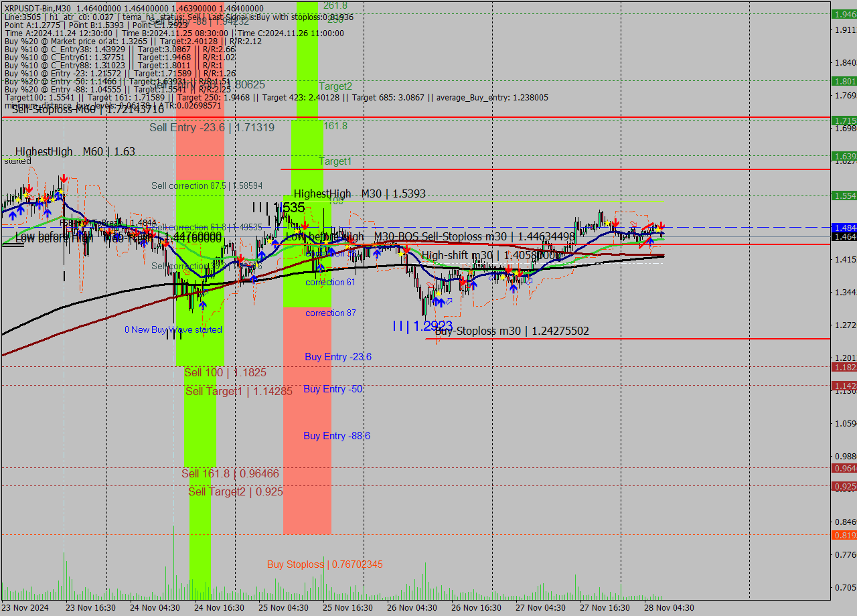The width and height of the screenshot is (857, 616).
Task: Click the 'Line:3505 | h1_atr_c0' info line
Action: [179, 17]
